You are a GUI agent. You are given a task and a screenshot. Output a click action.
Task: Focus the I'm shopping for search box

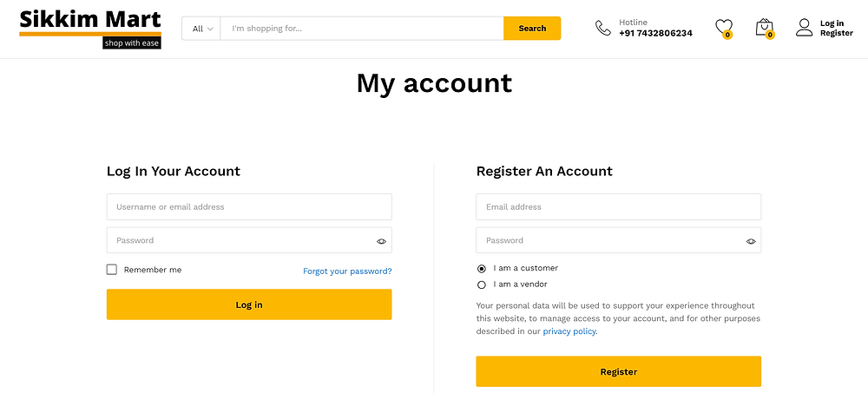[x=362, y=29]
